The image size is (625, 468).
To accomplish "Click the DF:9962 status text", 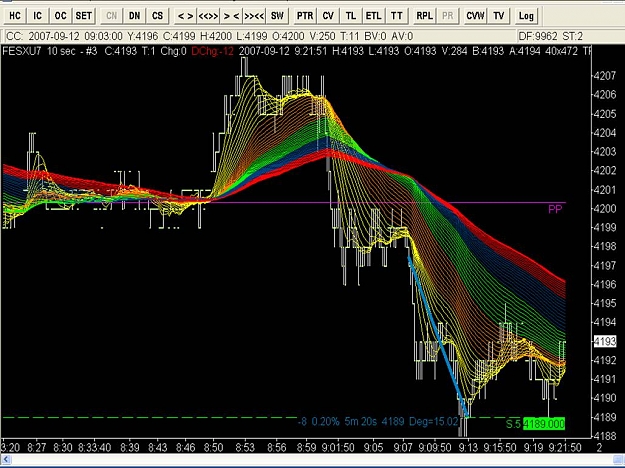I will (x=538, y=36).
